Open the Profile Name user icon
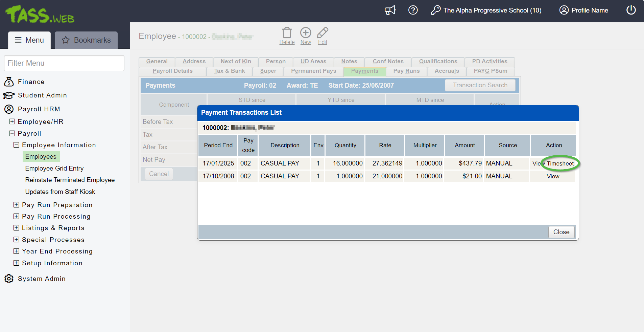The width and height of the screenshot is (644, 332). [564, 10]
